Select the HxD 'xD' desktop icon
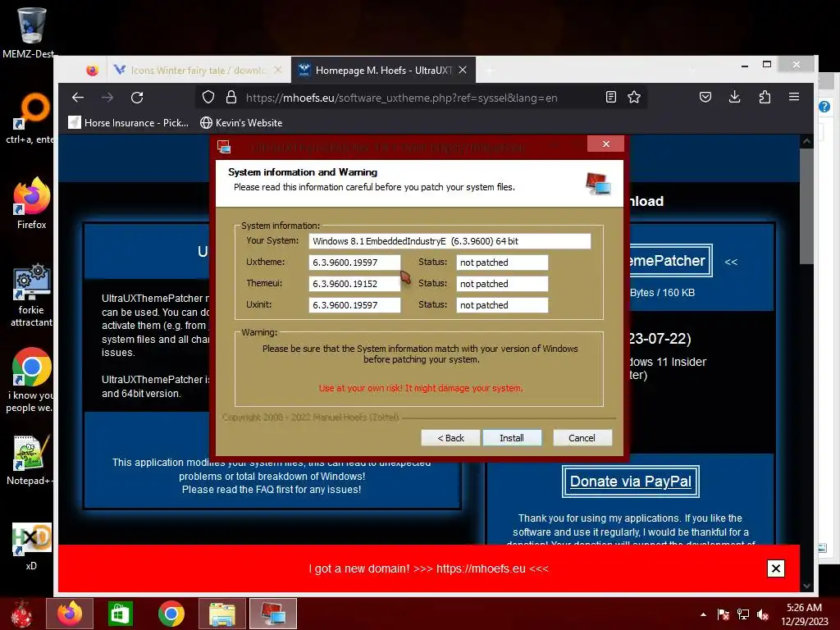 click(31, 546)
